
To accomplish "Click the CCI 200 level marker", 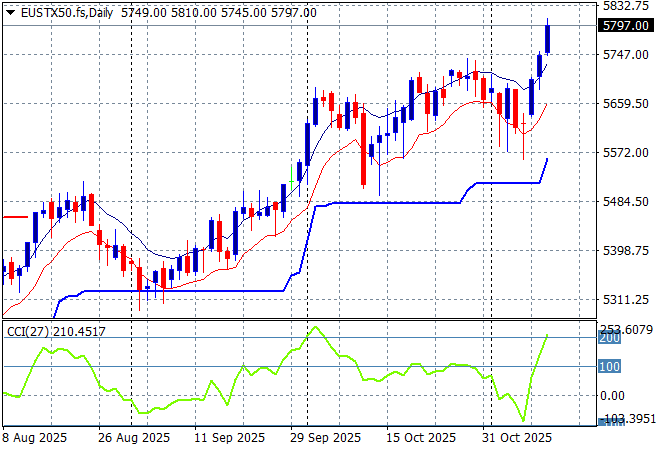I will tap(609, 338).
